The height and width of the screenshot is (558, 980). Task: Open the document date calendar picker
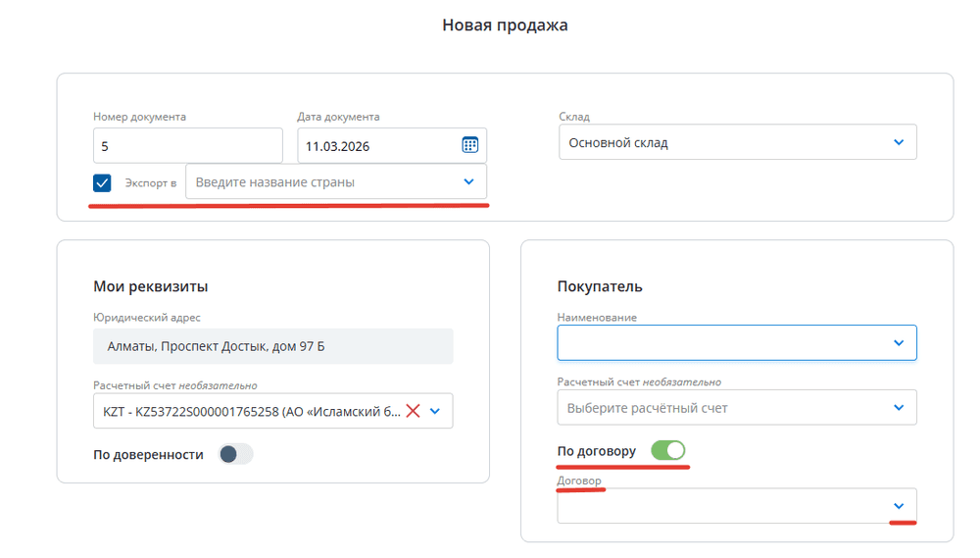point(469,145)
